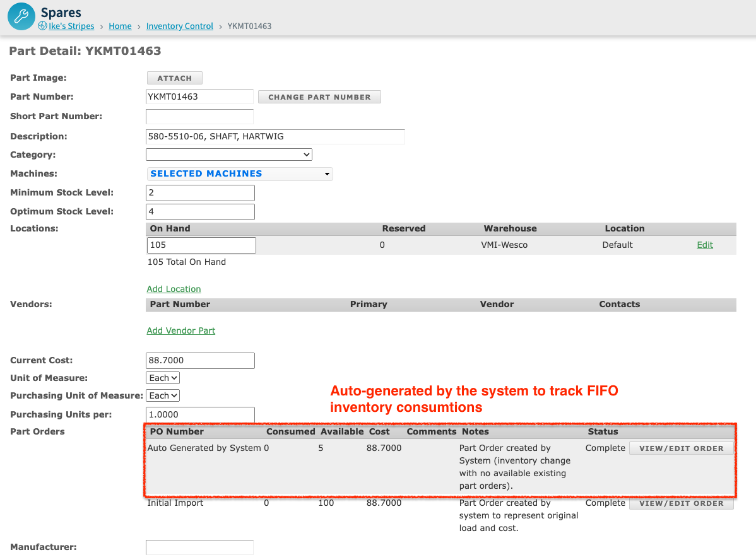The width and height of the screenshot is (756, 555).
Task: Open the Purchasing Unit of Measure dropdown
Action: (163, 395)
